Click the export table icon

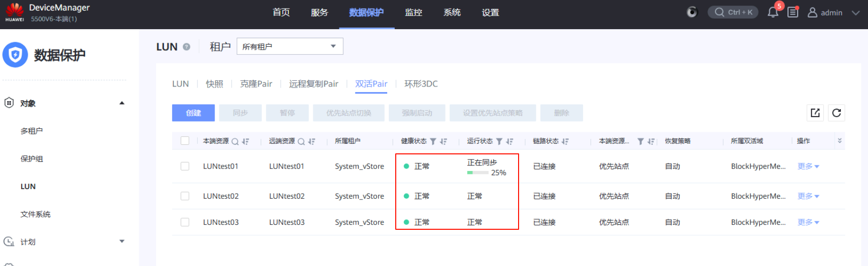pos(815,113)
